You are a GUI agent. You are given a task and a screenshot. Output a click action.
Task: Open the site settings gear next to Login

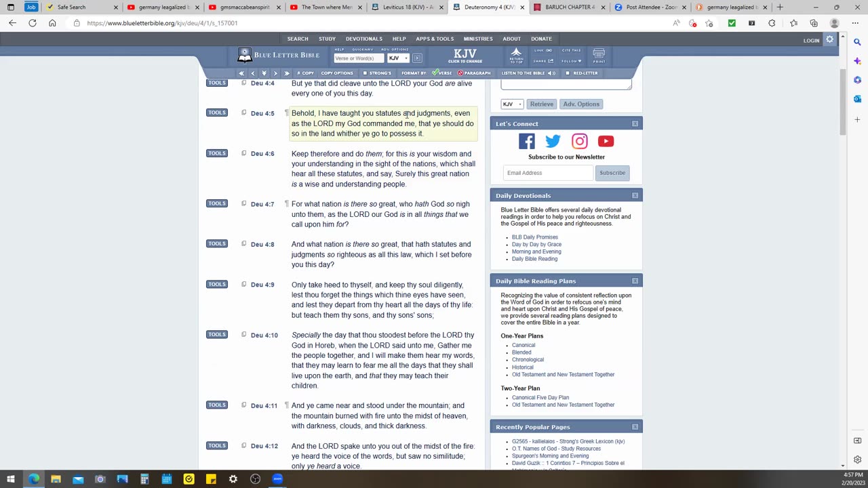[829, 40]
